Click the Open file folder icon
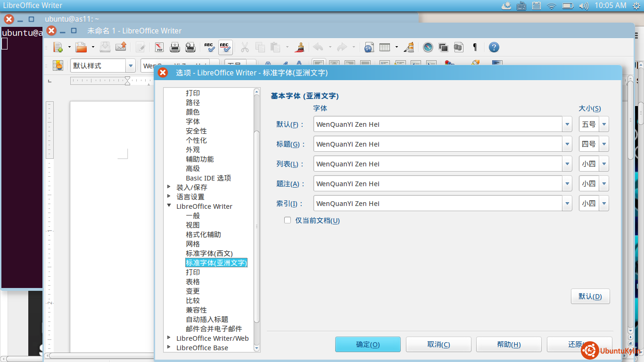 [x=81, y=47]
